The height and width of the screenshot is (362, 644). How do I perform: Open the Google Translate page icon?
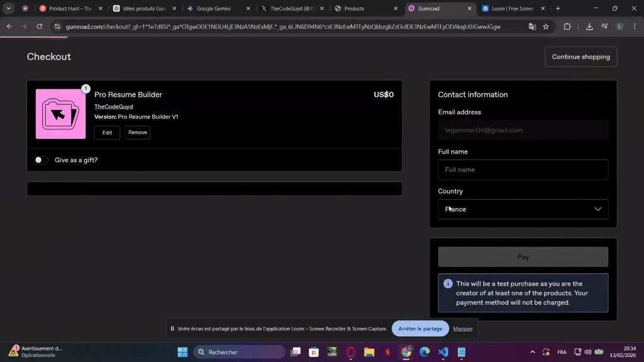point(532,26)
